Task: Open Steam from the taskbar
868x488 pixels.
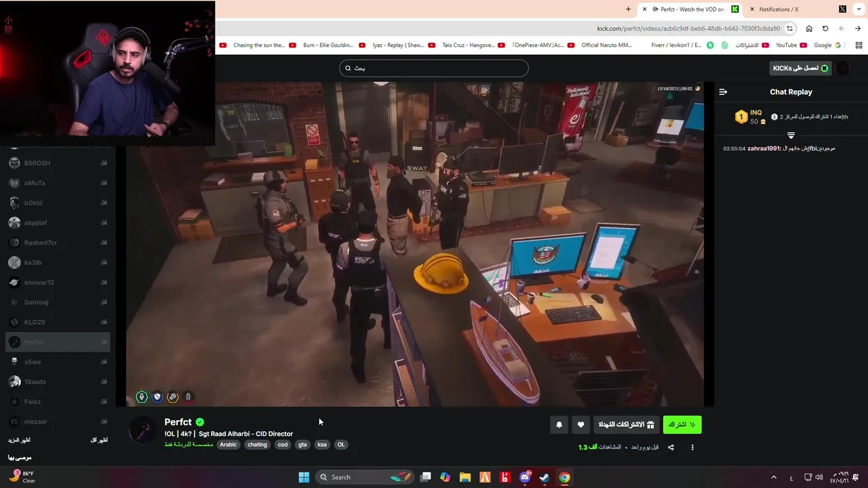Action: coord(545,477)
